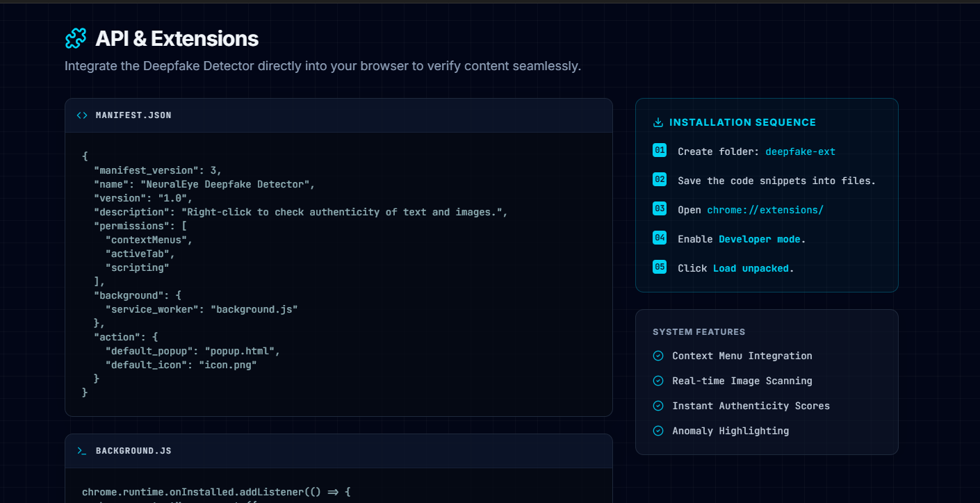Click the default_popup popup.html code line
The image size is (980, 503).
tap(193, 351)
